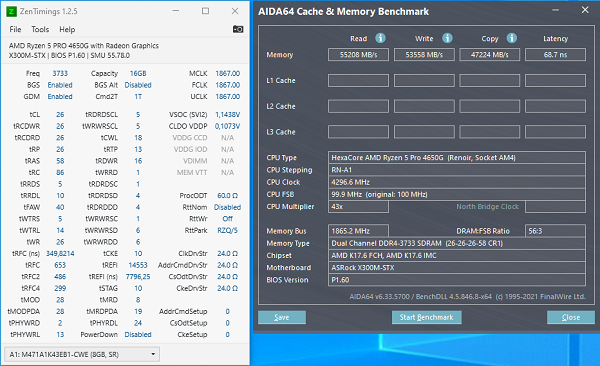
Task: Expand the A1 memory module dropdown
Action: (82, 354)
